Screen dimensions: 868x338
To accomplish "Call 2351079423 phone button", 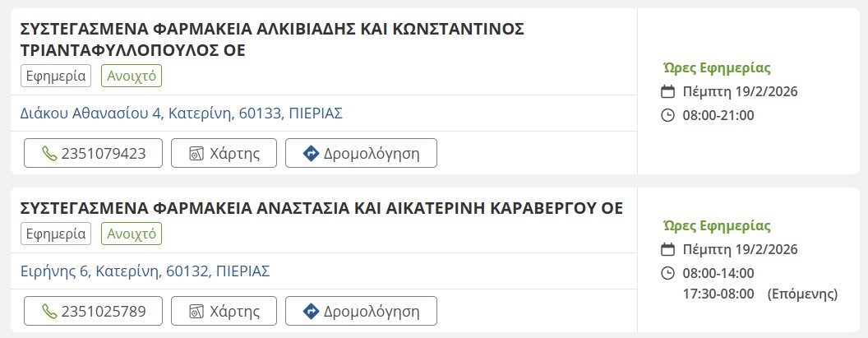I will [93, 154].
